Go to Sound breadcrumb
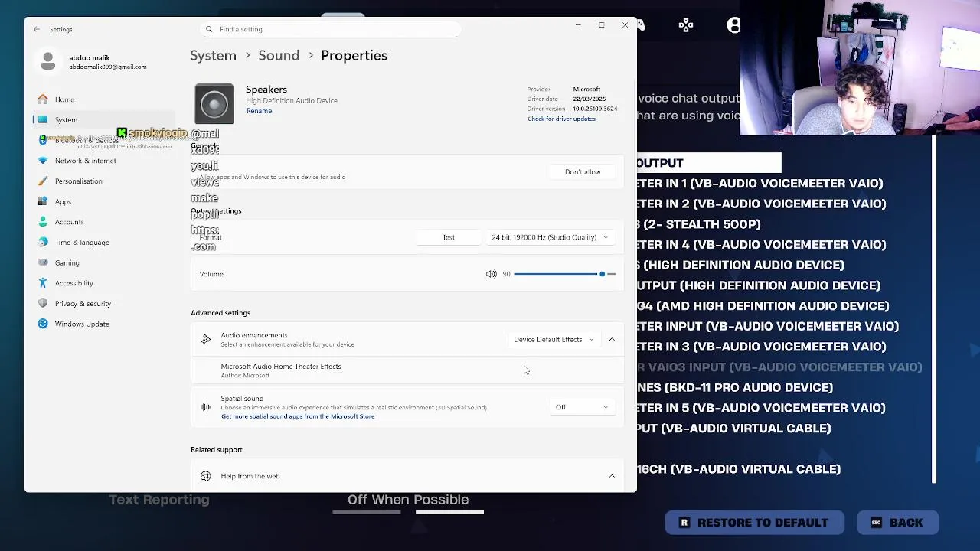This screenshot has width=980, height=551. pos(279,55)
